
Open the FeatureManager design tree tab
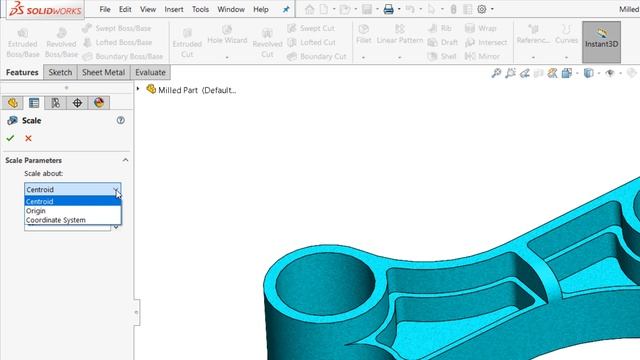point(12,103)
